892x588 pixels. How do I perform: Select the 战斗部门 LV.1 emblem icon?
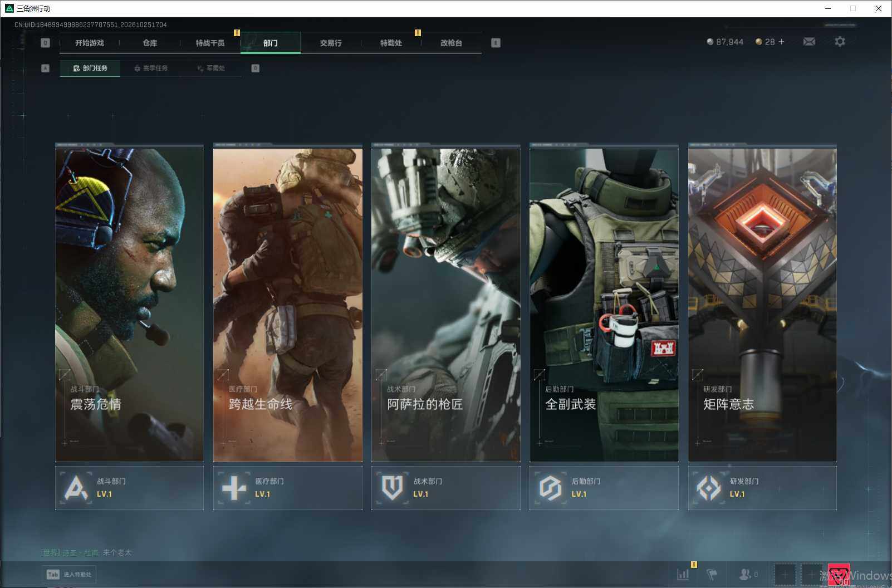coord(76,488)
